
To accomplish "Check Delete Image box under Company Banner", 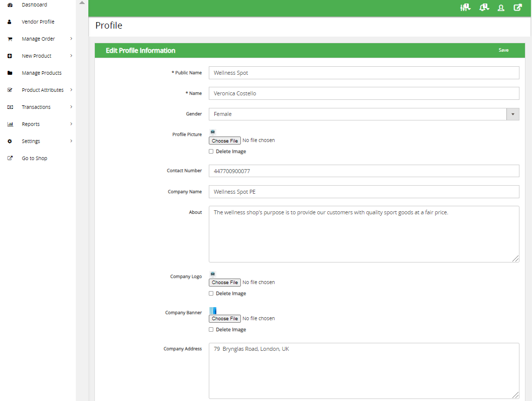I will 211,330.
